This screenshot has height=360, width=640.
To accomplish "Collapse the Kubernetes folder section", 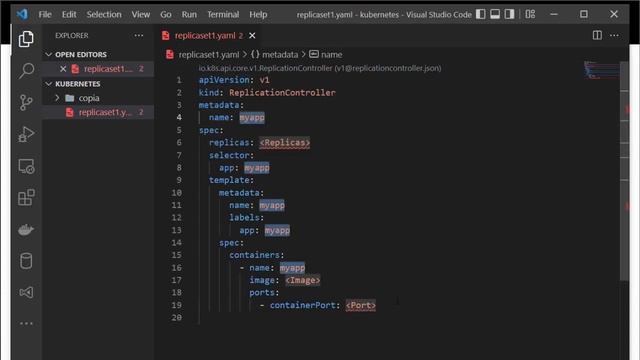I will [49, 84].
